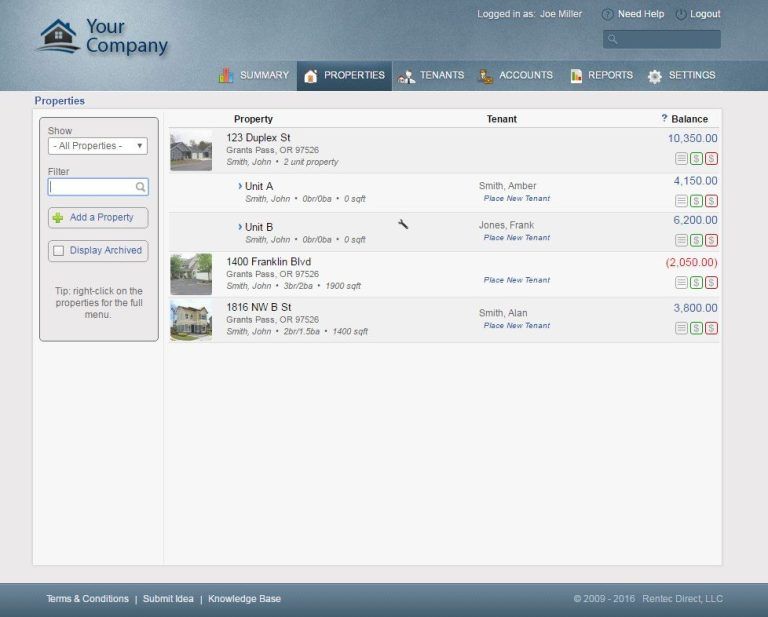Open the Terms & Conditions link
Screen dimensions: 768x617
(87, 599)
